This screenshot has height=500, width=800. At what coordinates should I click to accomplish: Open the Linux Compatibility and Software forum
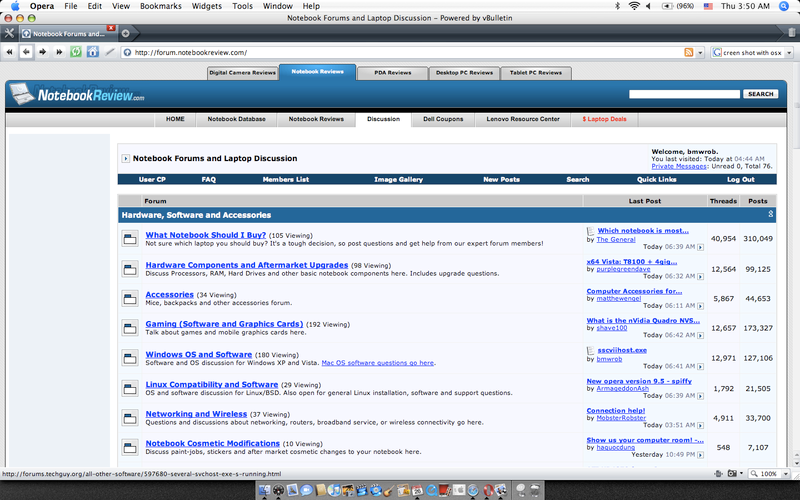(212, 385)
